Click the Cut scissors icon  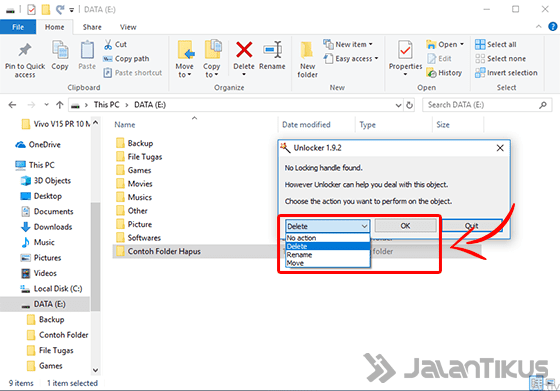(108, 45)
